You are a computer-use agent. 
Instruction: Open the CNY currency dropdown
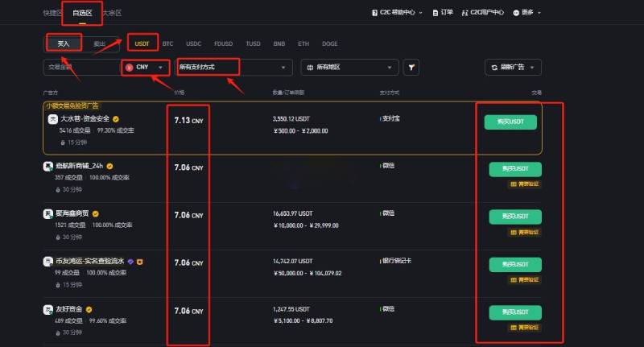coord(145,68)
